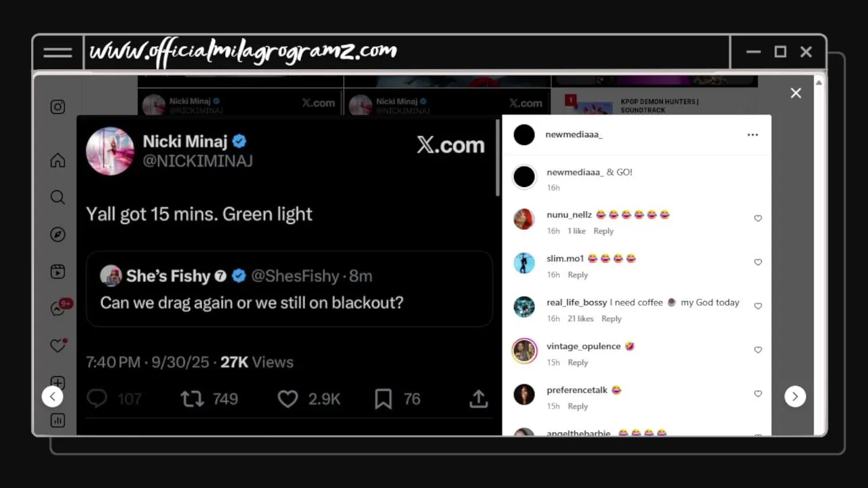Open the search magnifier in the sidebar
The height and width of the screenshot is (488, 868).
[58, 197]
